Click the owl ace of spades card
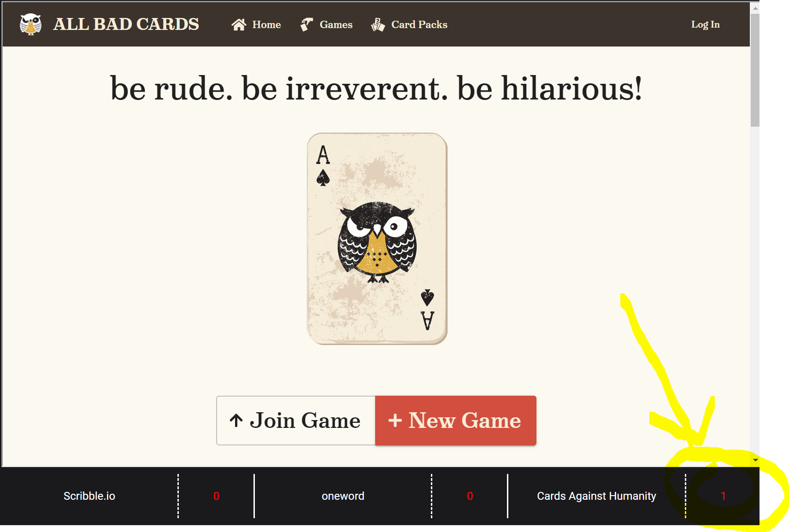Image resolution: width=789 pixels, height=532 pixels. (x=377, y=239)
